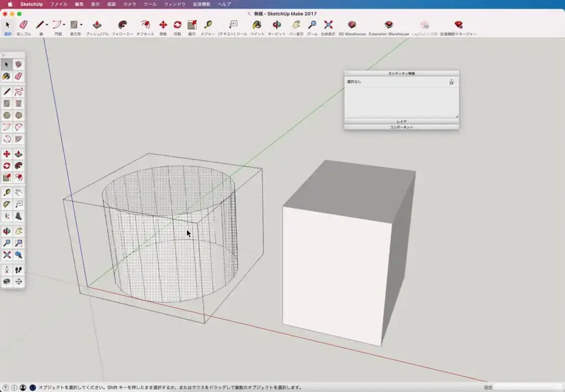The height and width of the screenshot is (392, 565).
Task: Select the wireframe cylinder in the viewport
Action: click(x=169, y=234)
